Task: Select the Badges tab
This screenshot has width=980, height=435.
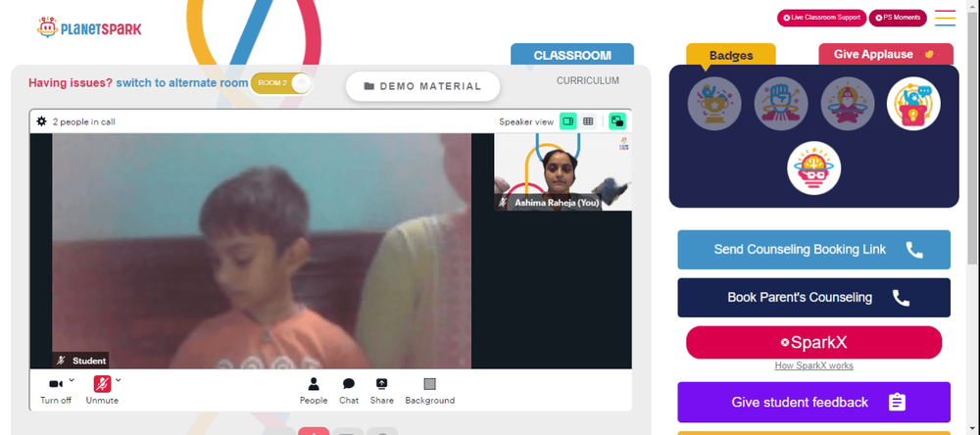Action: point(731,55)
